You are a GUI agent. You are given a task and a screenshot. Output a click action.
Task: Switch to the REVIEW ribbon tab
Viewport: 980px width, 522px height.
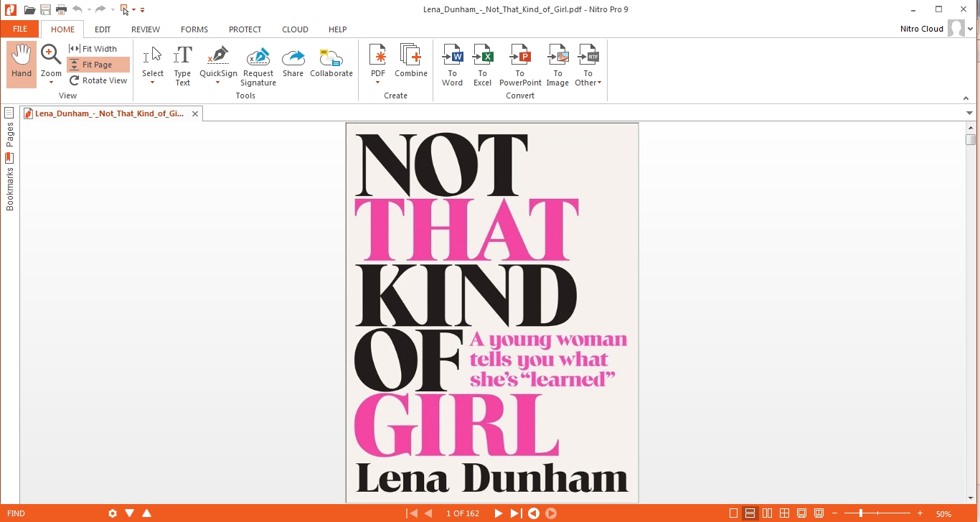click(146, 29)
